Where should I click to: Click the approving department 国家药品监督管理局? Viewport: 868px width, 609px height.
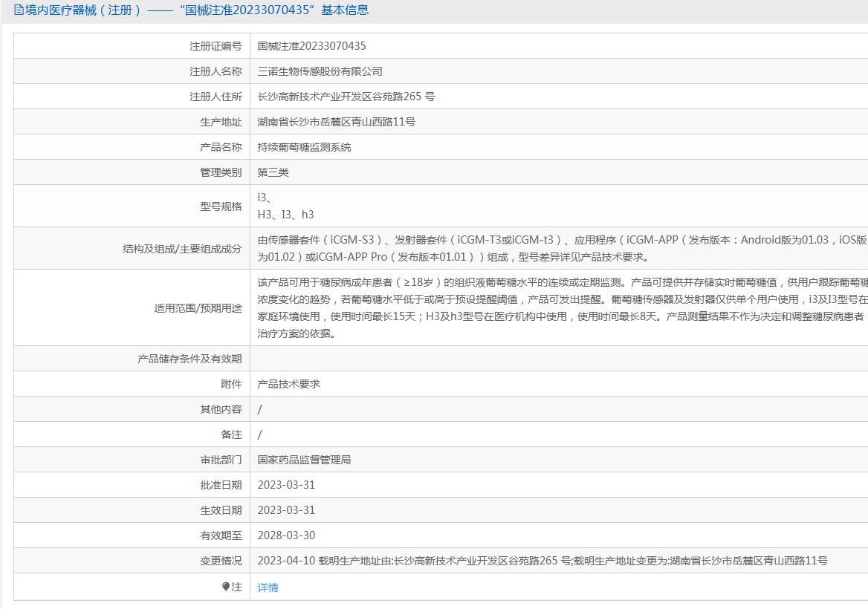pos(304,460)
